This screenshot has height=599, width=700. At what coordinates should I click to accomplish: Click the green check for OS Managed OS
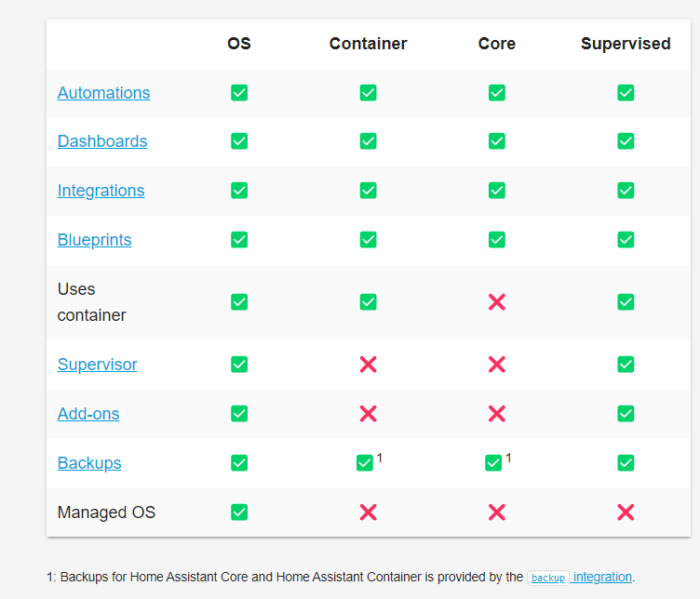(239, 512)
